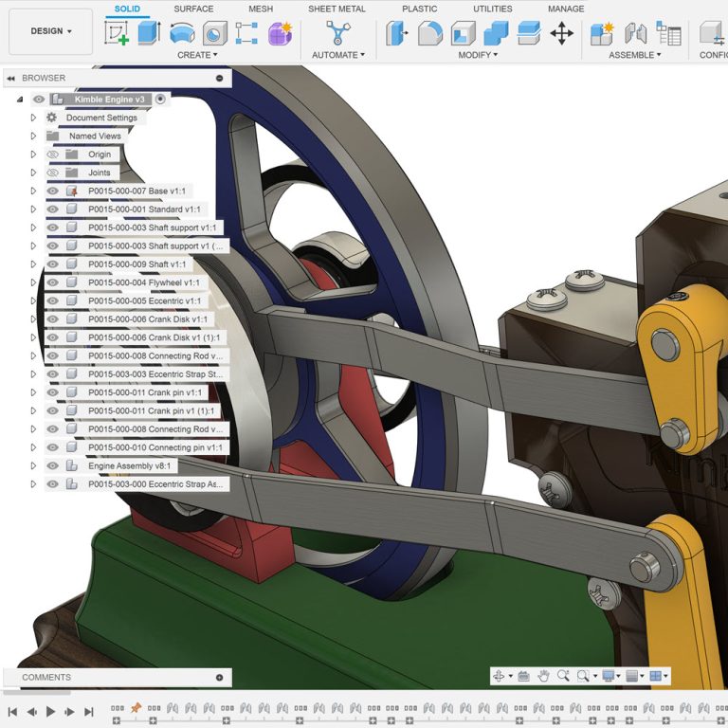Select the Extrude tool icon
728x728 pixels.
tap(149, 32)
